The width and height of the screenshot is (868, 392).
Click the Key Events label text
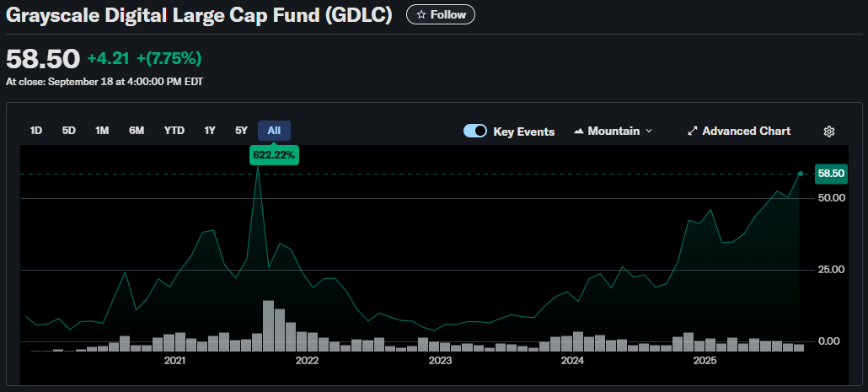523,132
